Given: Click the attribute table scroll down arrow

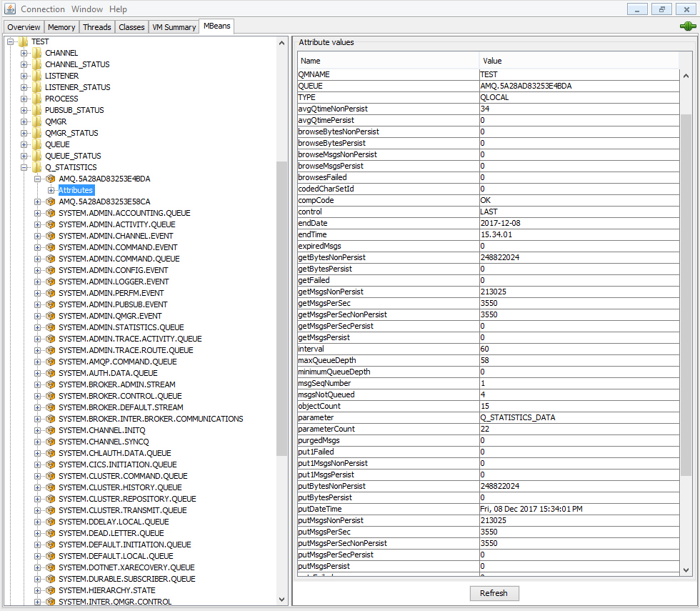Looking at the screenshot, I should [x=686, y=570].
